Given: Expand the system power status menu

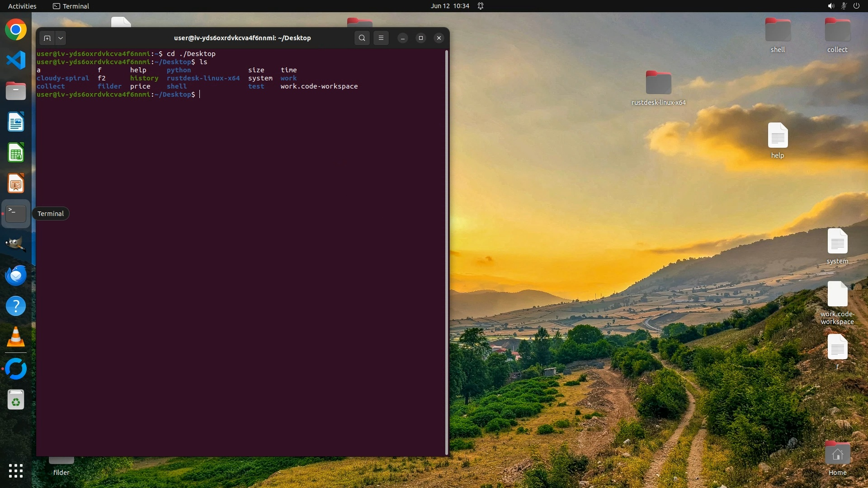Looking at the screenshot, I should pyautogui.click(x=856, y=6).
